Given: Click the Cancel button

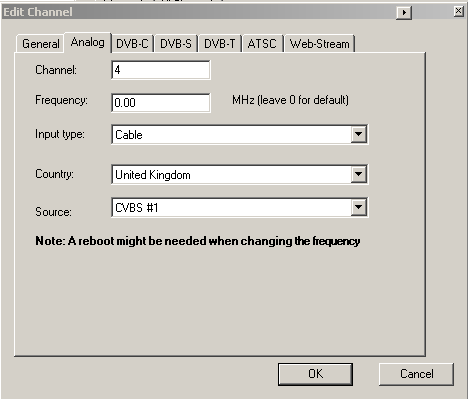Looking at the screenshot, I should point(417,374).
